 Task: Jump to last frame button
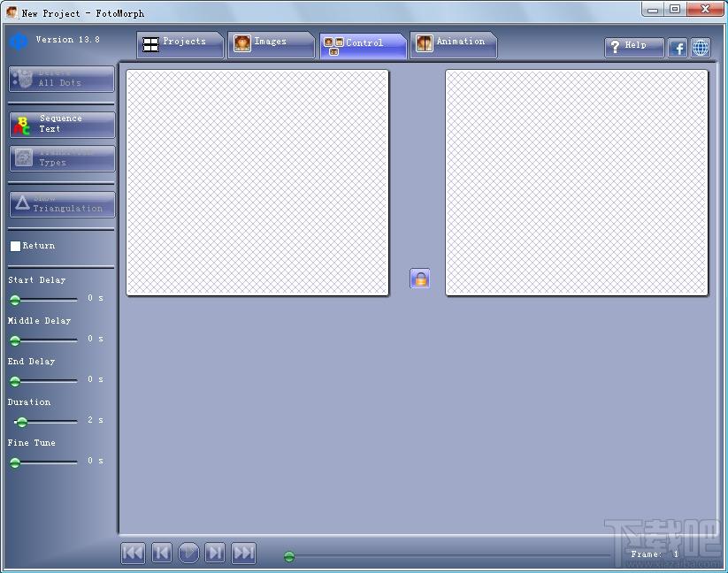coord(244,553)
